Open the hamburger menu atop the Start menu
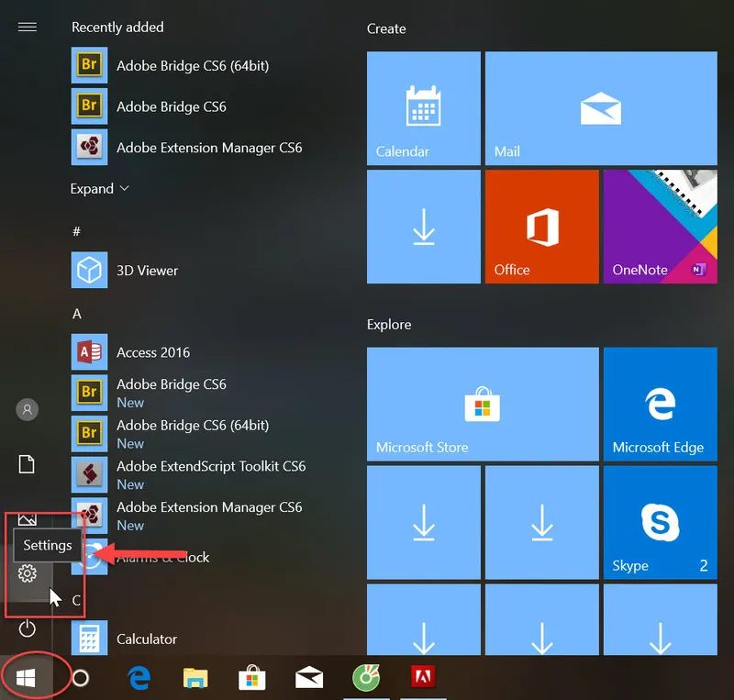Image resolution: width=734 pixels, height=700 pixels. (27, 27)
